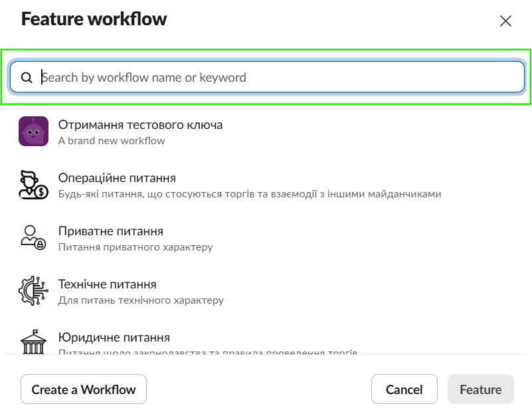
Task: Choose the Приватне питання workflow title
Action: [110, 231]
